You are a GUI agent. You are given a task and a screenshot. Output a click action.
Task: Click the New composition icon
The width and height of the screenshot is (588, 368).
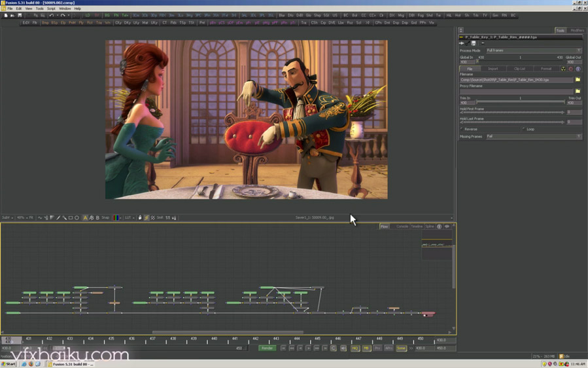(x=6, y=16)
